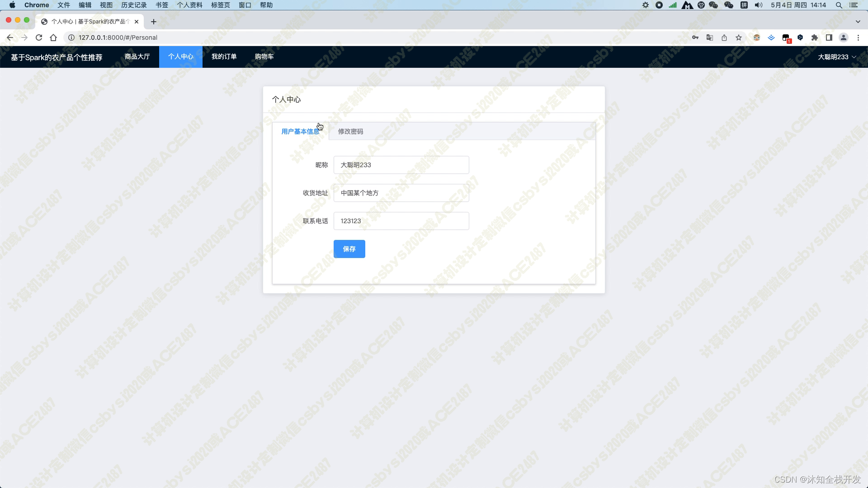Open the 帮助 menu
The width and height of the screenshot is (868, 488).
(x=266, y=5)
